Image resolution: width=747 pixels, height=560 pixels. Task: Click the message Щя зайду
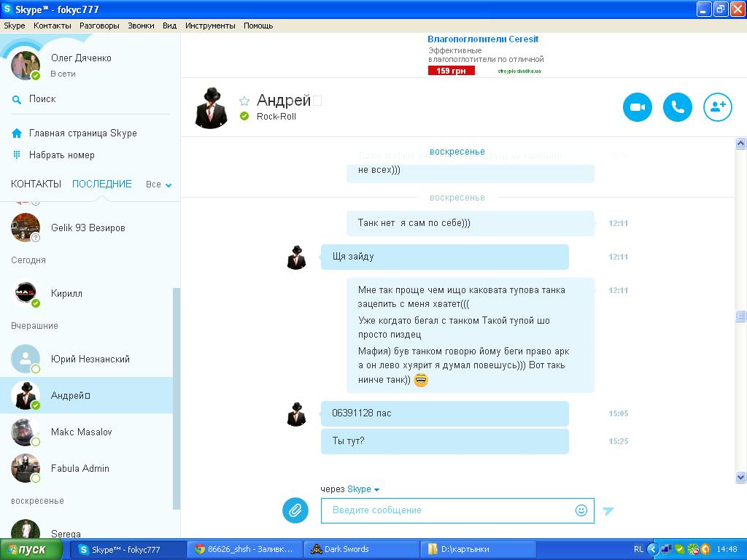pos(444,257)
